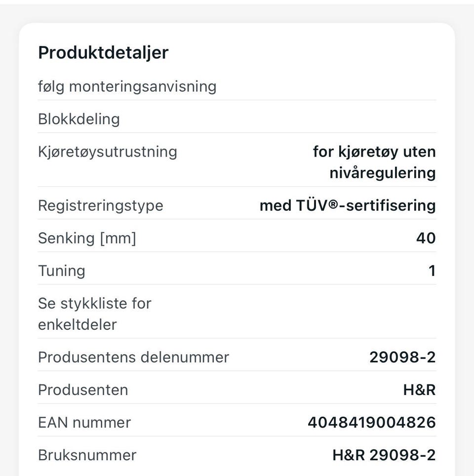Select the Registreringstype label

[101, 205]
